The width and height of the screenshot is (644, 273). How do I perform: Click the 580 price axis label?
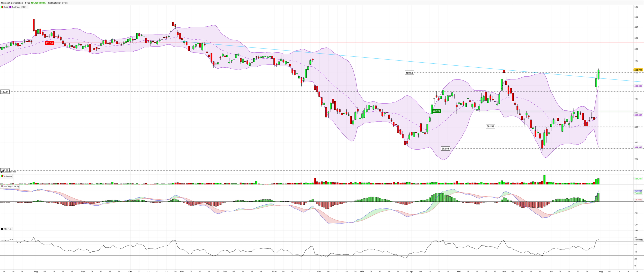coord(636,7)
